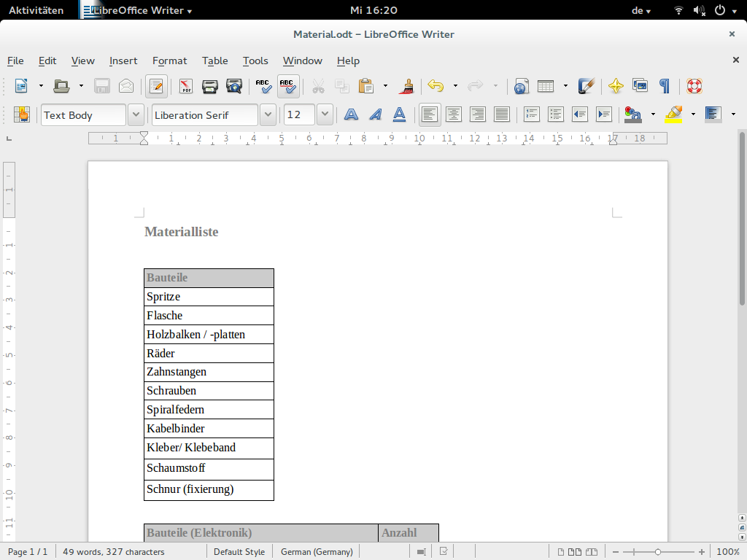Click the zoom out minus in status bar

click(616, 552)
